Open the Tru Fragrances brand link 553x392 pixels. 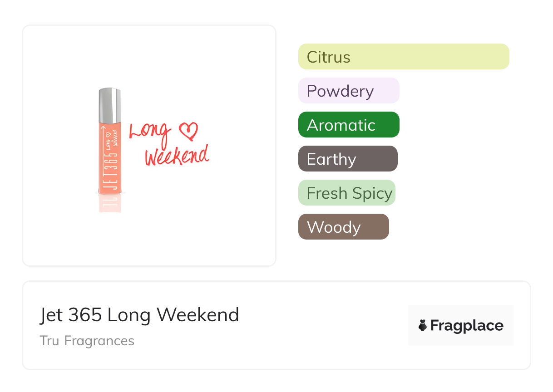point(87,341)
